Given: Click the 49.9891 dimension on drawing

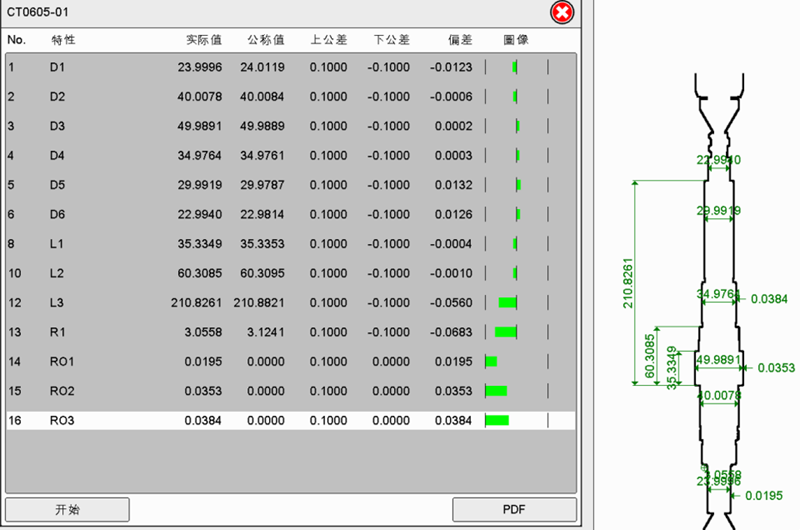Looking at the screenshot, I should tap(718, 360).
